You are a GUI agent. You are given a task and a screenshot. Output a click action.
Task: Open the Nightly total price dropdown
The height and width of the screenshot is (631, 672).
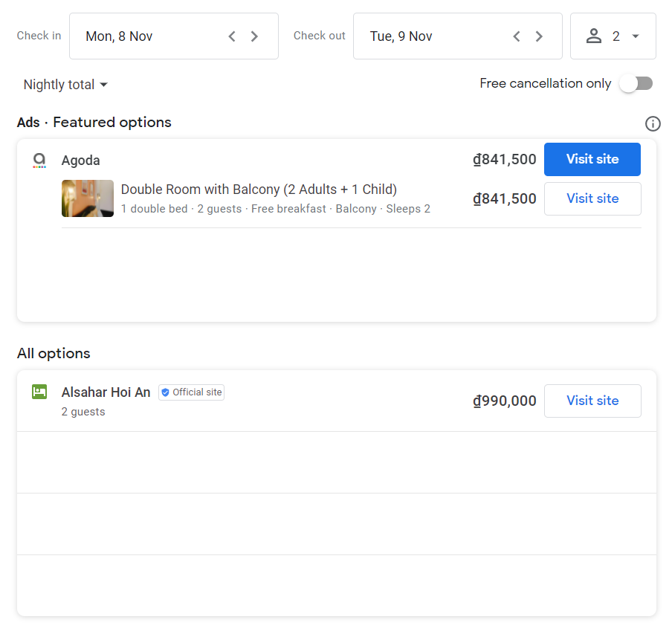[65, 84]
